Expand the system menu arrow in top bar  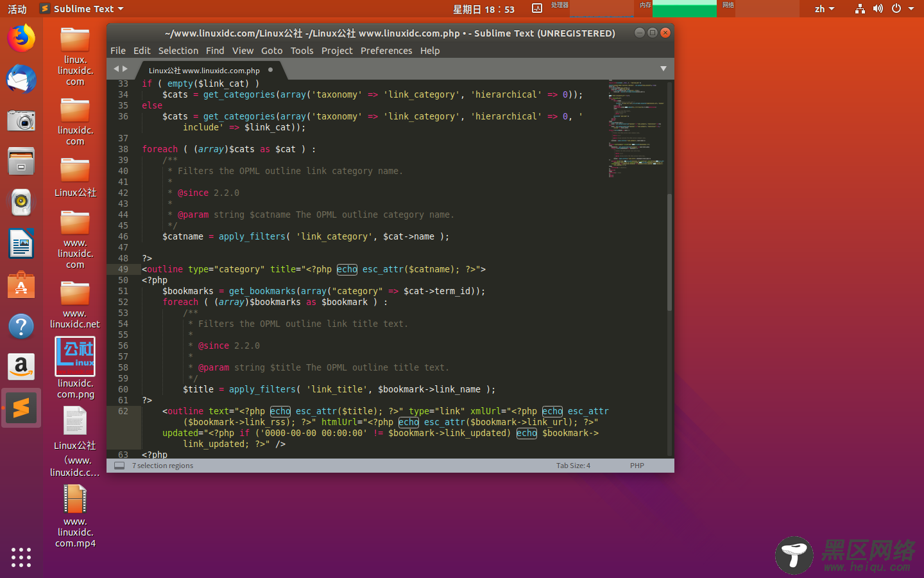point(911,8)
